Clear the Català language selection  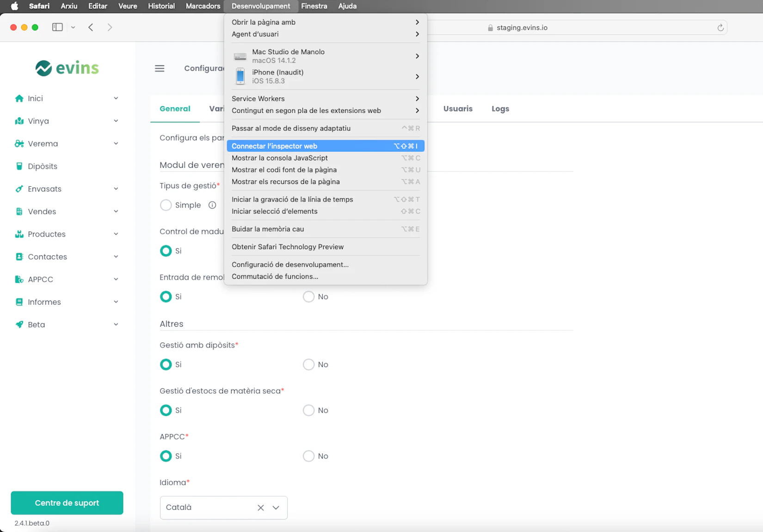coord(261,508)
